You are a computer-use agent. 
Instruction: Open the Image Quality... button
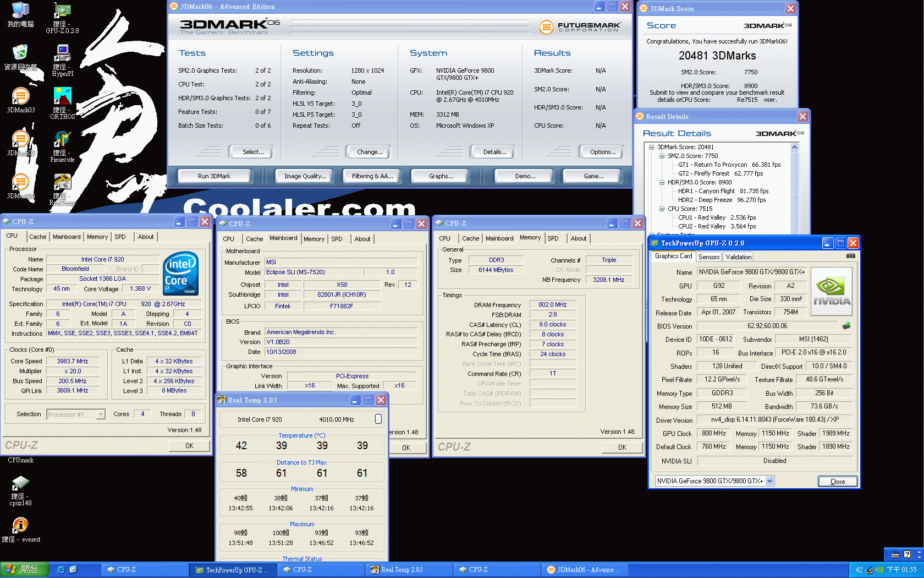coord(305,176)
